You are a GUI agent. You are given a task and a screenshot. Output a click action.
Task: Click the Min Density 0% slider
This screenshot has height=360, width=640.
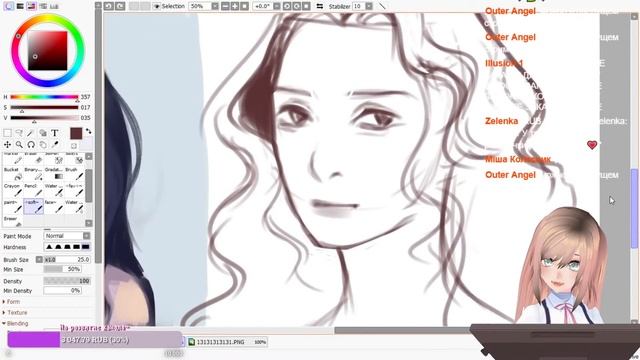[x=62, y=291]
